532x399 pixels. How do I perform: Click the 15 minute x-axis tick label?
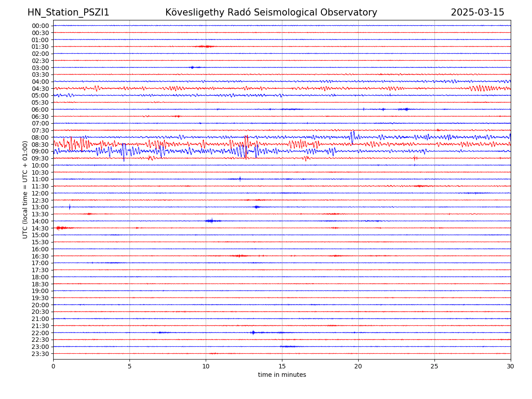[x=282, y=367]
